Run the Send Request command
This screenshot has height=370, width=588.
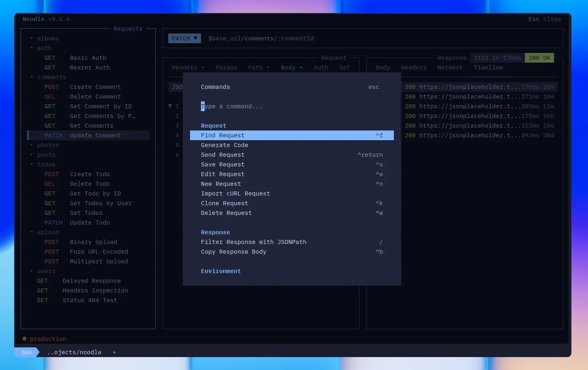coord(292,155)
